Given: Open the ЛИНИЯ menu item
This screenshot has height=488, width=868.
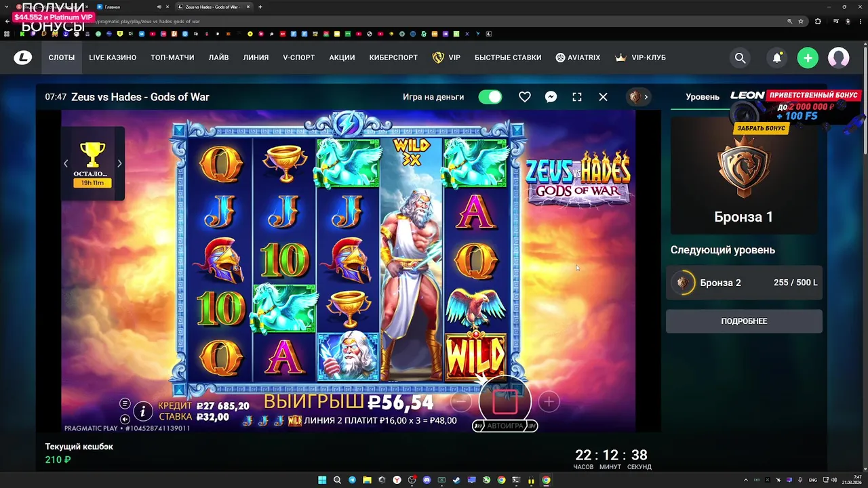Looking at the screenshot, I should coord(256,58).
